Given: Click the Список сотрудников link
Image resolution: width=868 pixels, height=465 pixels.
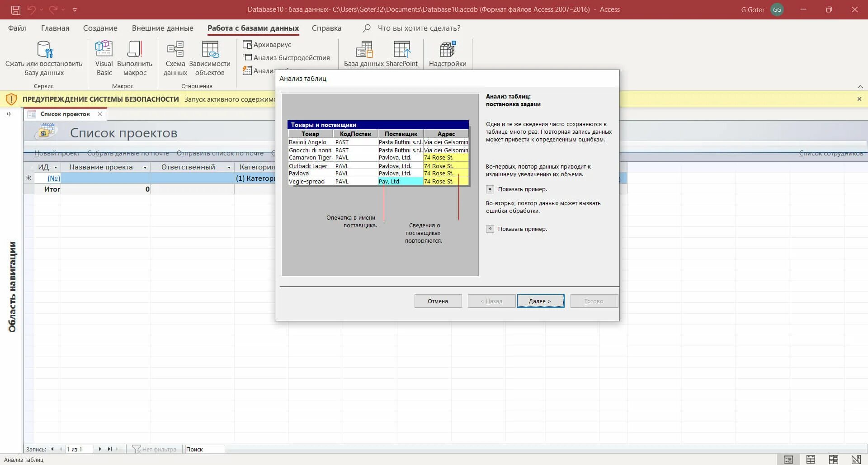Looking at the screenshot, I should pos(831,153).
